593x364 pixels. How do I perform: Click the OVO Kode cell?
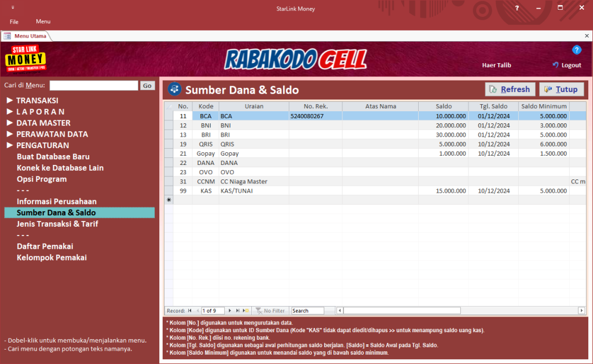tap(206, 172)
